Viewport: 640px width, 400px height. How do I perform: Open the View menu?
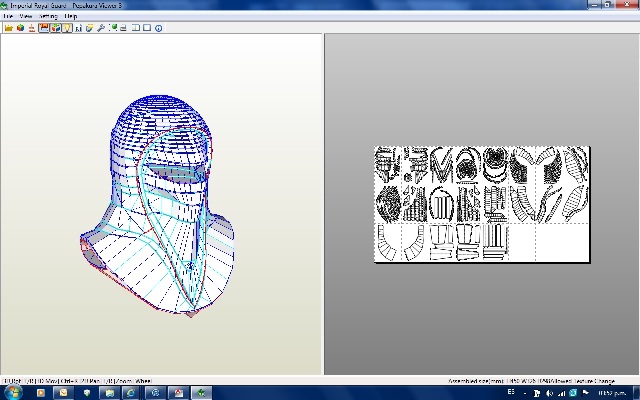(25, 16)
